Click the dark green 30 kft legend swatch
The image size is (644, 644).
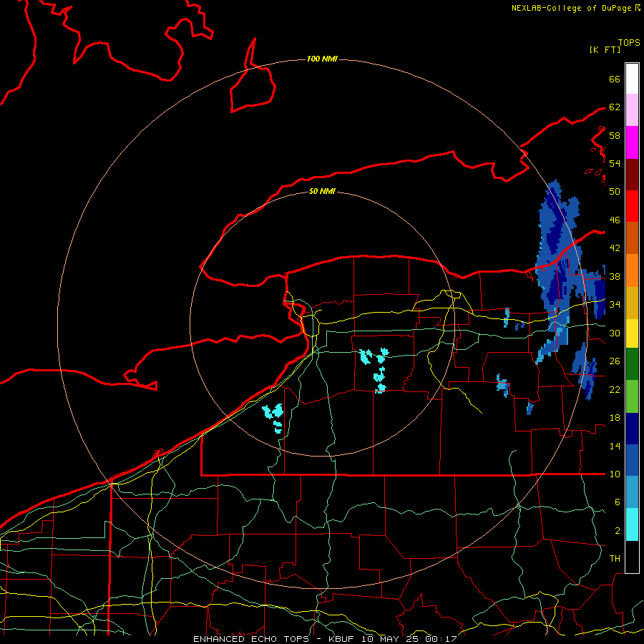point(632,364)
